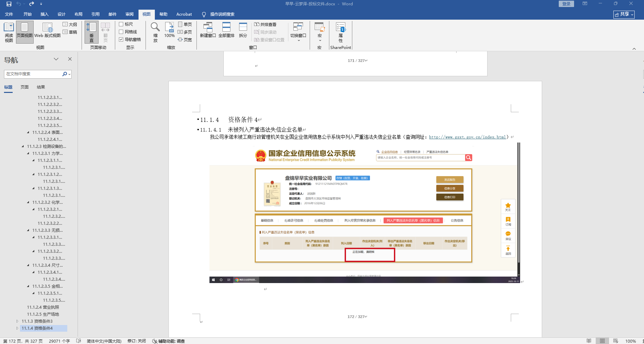Set zoom to 100% in the ribbon
The width and height of the screenshot is (644, 344).
click(169, 30)
